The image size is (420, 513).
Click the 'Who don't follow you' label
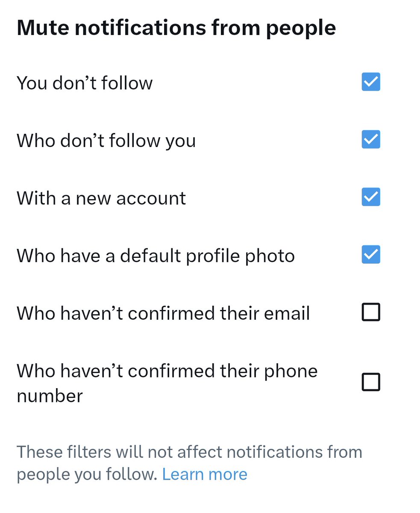pyautogui.click(x=106, y=140)
